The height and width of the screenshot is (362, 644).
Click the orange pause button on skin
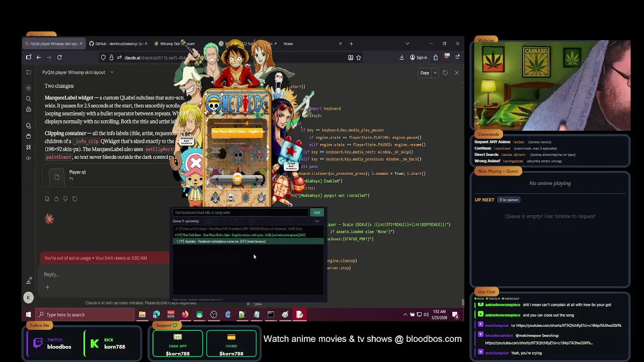(237, 179)
